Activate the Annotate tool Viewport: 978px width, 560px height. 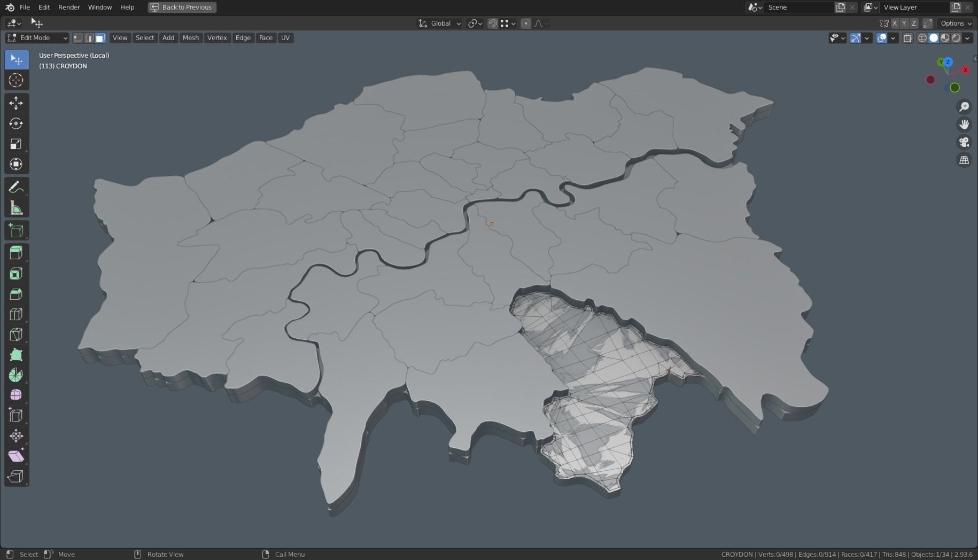[x=17, y=188]
